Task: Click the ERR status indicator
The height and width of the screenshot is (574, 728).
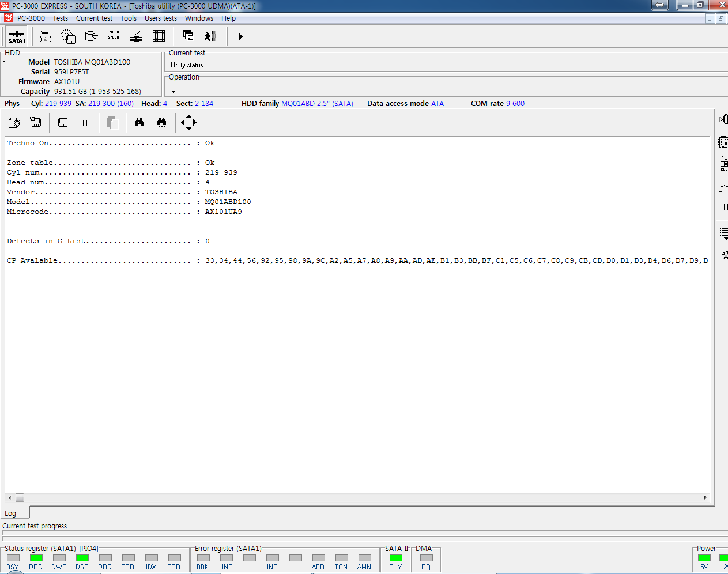Action: point(174,558)
